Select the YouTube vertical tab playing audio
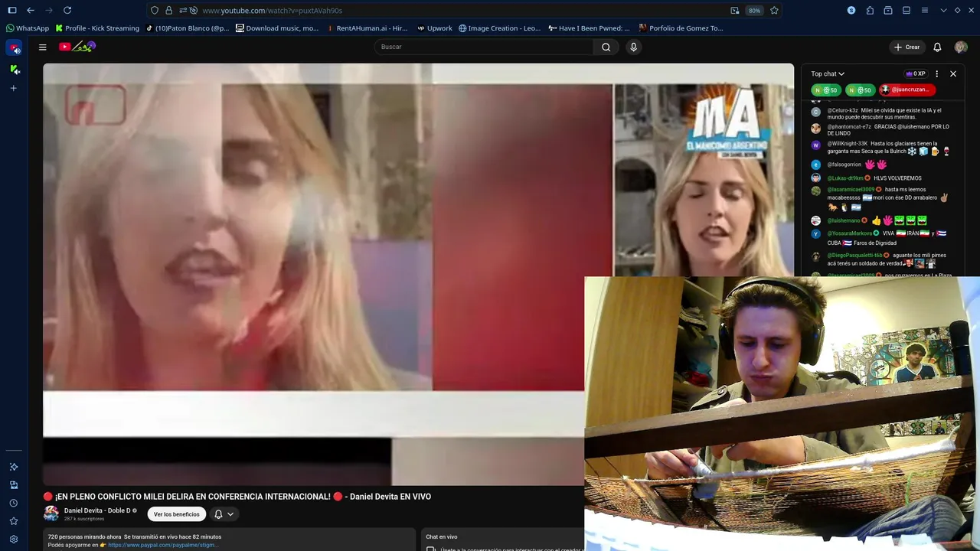Viewport: 980px width, 551px height. (x=14, y=48)
